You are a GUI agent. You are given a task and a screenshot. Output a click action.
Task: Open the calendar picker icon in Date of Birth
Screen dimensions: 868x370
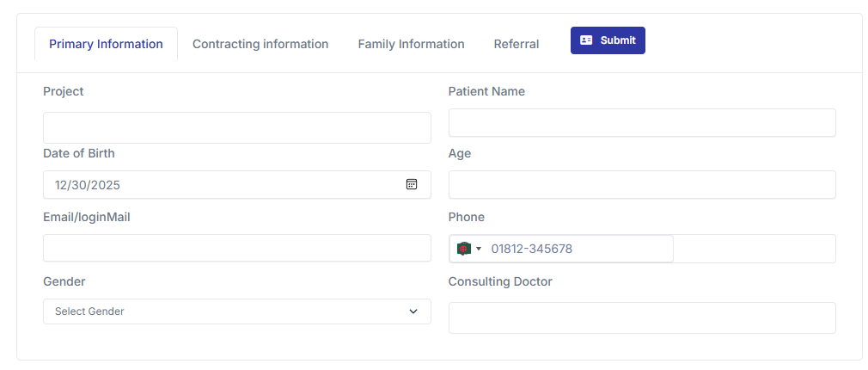coord(412,184)
